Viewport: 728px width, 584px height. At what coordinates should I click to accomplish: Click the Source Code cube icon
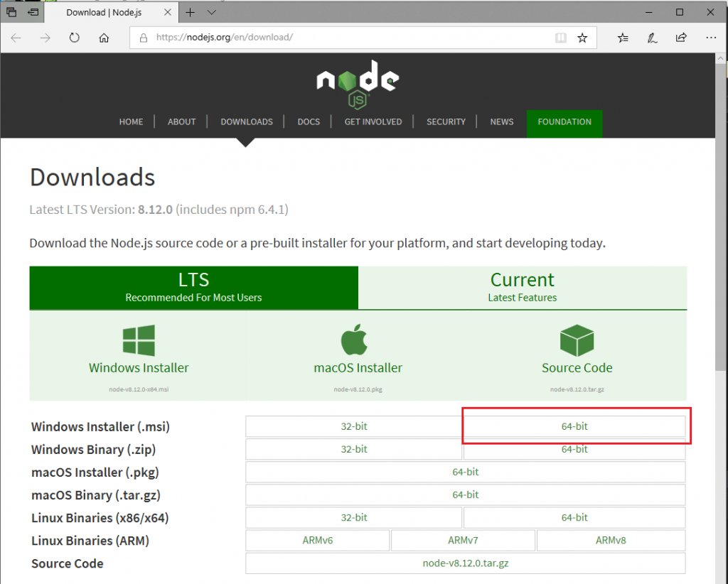coord(577,340)
